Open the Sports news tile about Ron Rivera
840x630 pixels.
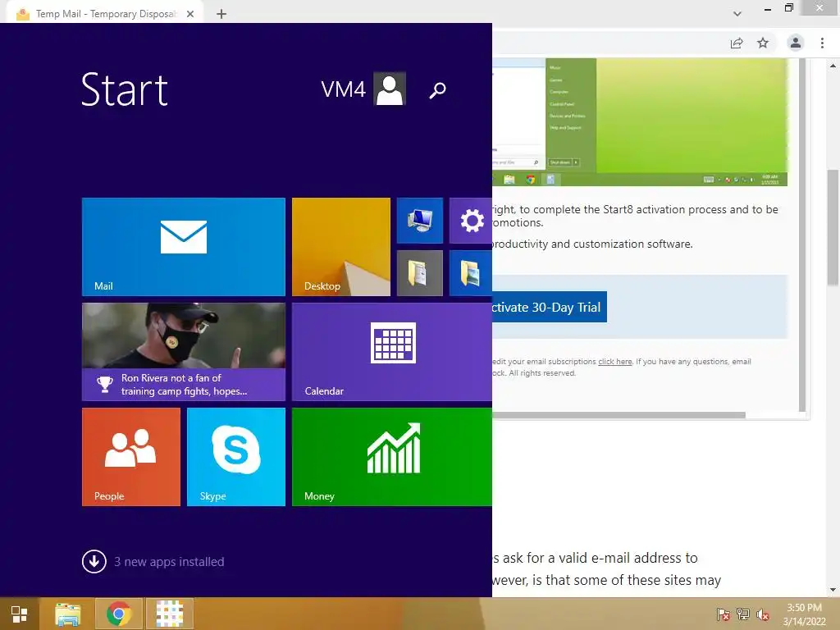point(183,351)
